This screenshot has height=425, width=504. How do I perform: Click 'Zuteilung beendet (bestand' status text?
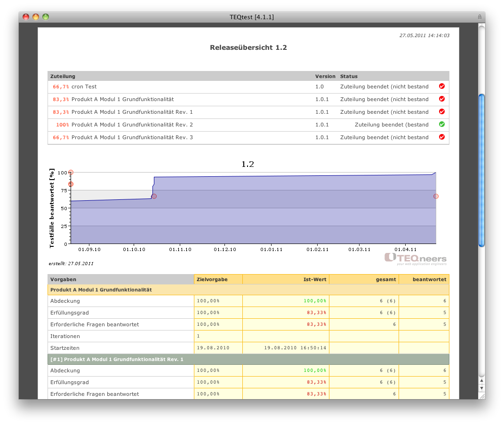392,125
